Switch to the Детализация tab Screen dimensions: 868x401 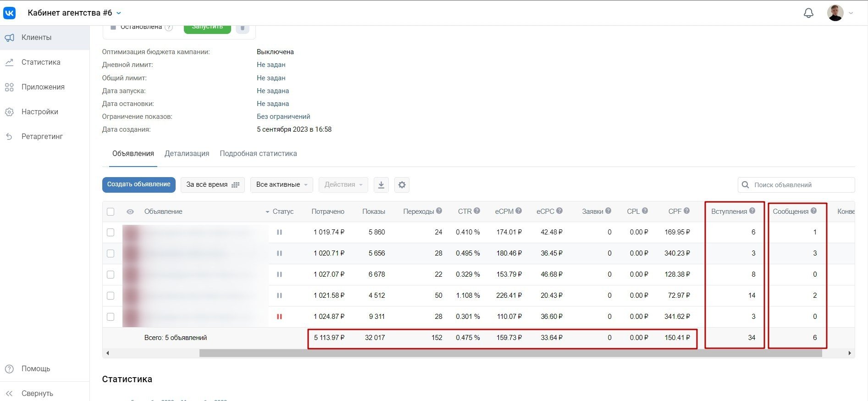[x=187, y=154]
